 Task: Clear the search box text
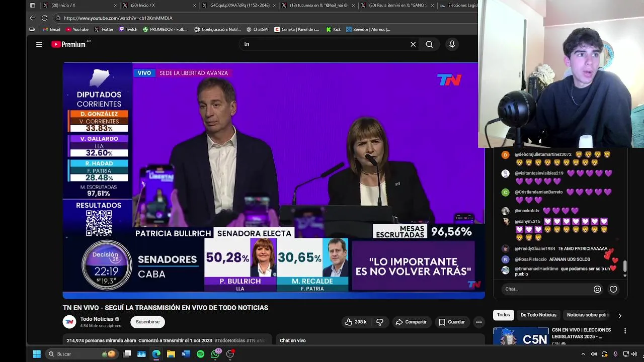click(x=413, y=44)
